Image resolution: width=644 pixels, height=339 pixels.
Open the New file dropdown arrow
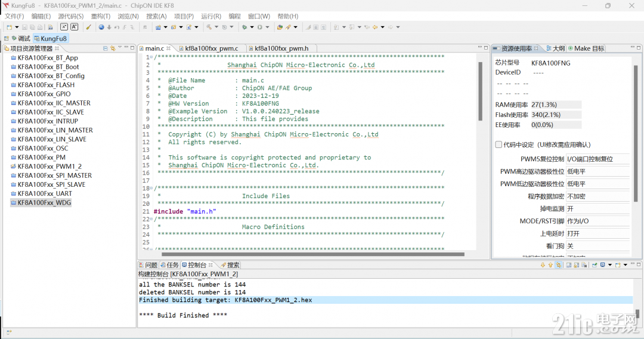17,27
